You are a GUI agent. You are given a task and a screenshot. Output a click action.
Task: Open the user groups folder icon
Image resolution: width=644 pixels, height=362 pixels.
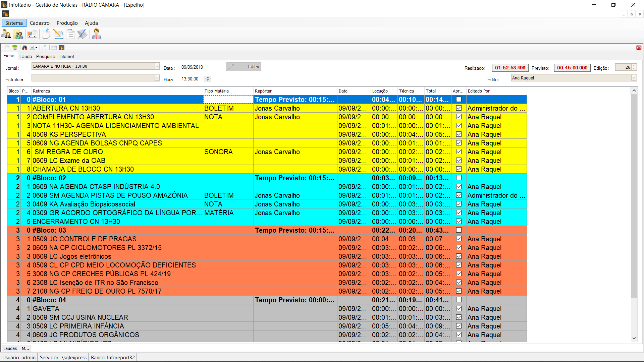[x=18, y=34]
